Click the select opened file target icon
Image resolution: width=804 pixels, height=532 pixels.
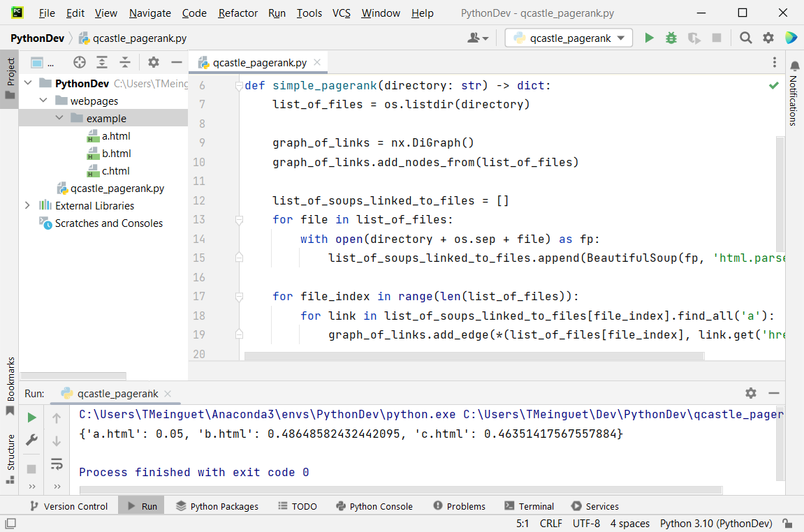click(x=80, y=63)
